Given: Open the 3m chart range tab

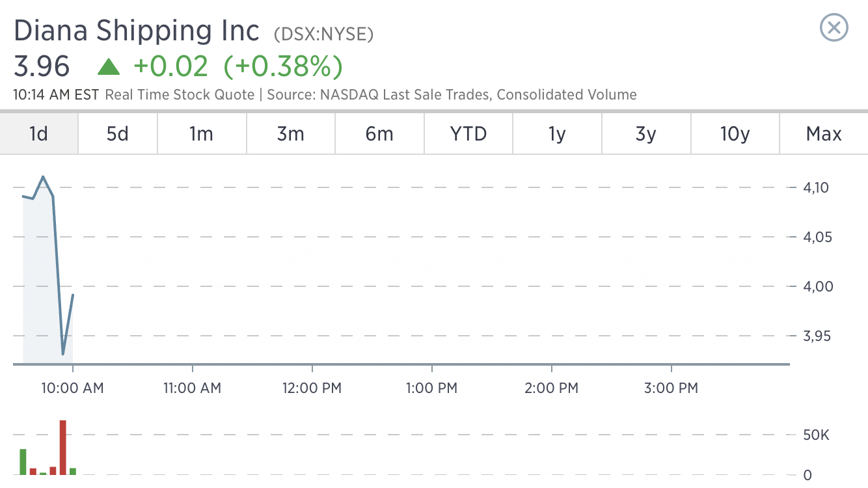Looking at the screenshot, I should [291, 134].
